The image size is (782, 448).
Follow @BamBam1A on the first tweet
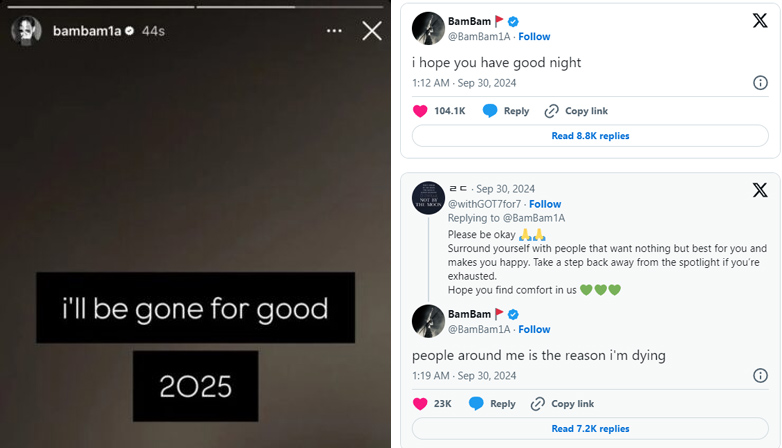[x=534, y=37]
